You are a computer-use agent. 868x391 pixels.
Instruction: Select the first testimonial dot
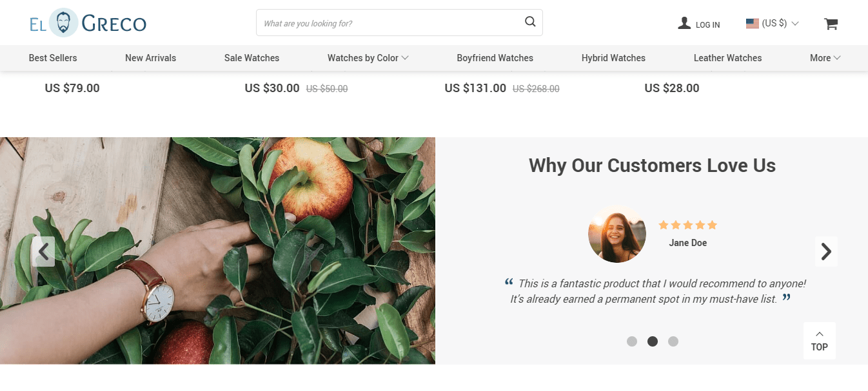[632, 341]
